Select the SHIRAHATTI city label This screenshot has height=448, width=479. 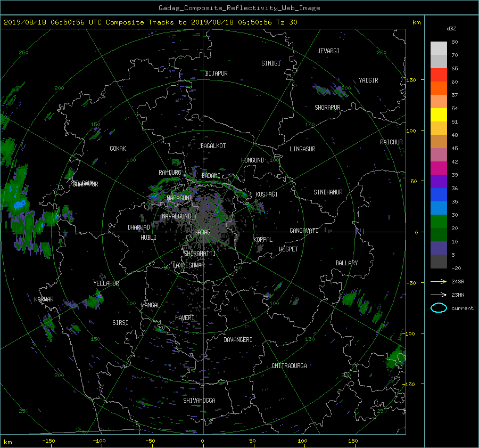[x=200, y=254]
